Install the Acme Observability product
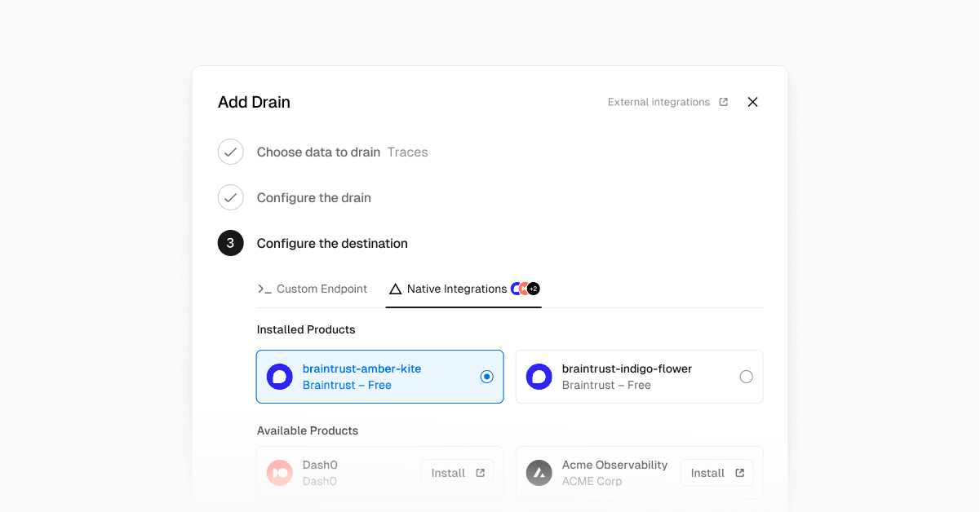 pyautogui.click(x=716, y=473)
